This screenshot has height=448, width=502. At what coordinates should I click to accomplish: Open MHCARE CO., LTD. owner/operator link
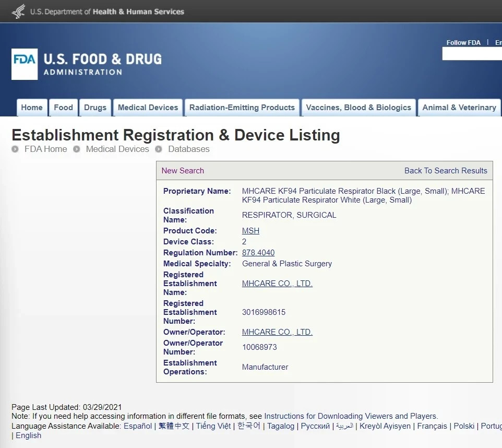click(277, 332)
